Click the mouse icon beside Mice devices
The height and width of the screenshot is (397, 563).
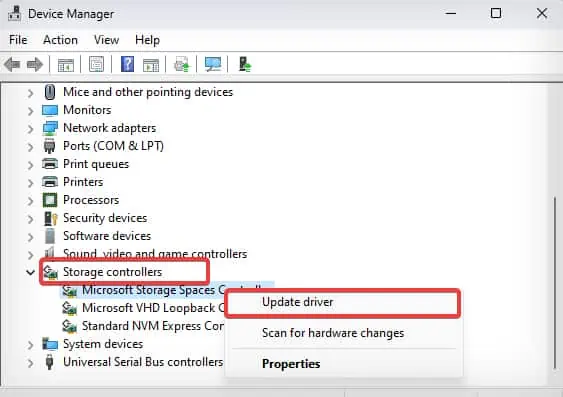tap(50, 92)
